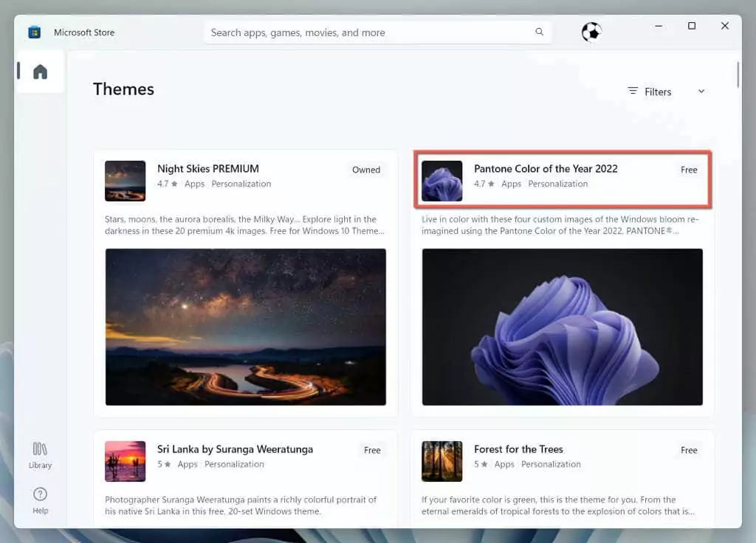Open the Library section
This screenshot has width=756, height=543.
pyautogui.click(x=40, y=454)
